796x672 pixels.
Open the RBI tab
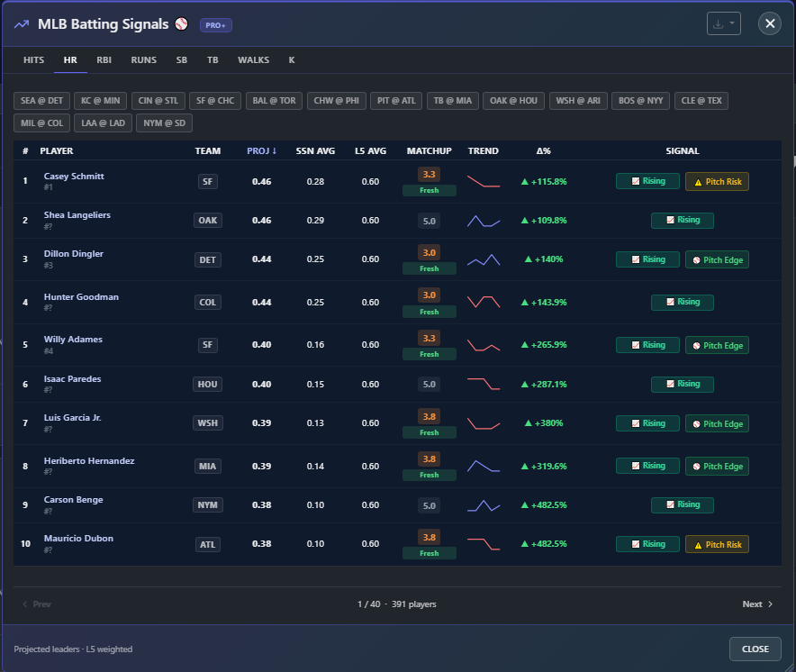[104, 60]
